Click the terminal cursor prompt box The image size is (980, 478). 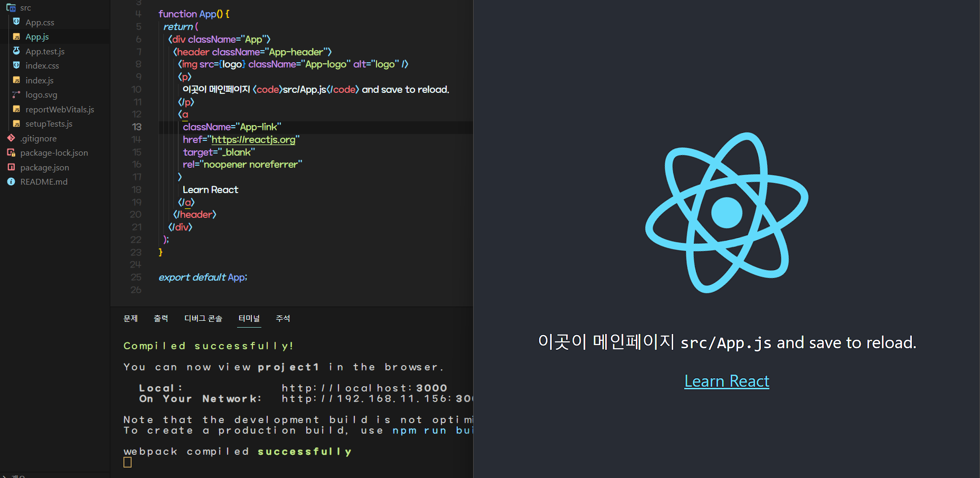pos(127,462)
